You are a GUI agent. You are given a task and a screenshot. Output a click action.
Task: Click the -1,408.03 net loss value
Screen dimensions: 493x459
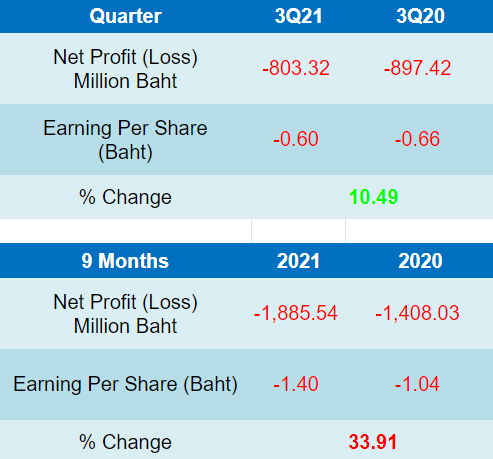point(417,313)
